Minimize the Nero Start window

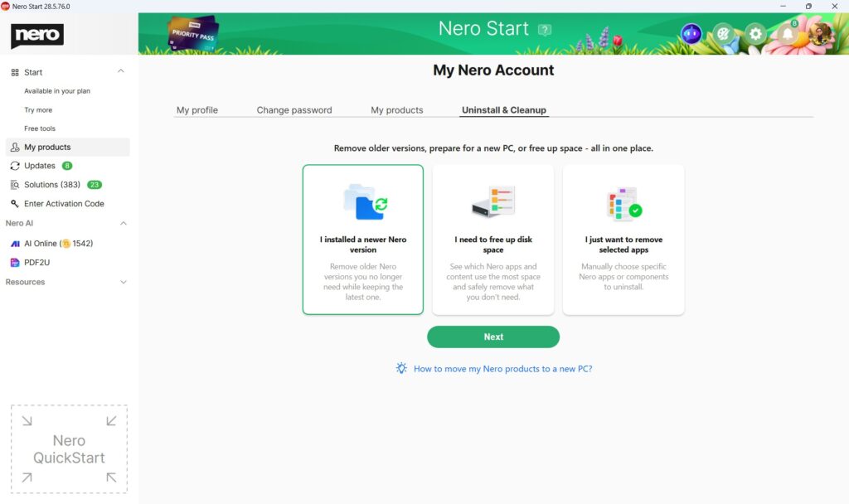click(783, 6)
